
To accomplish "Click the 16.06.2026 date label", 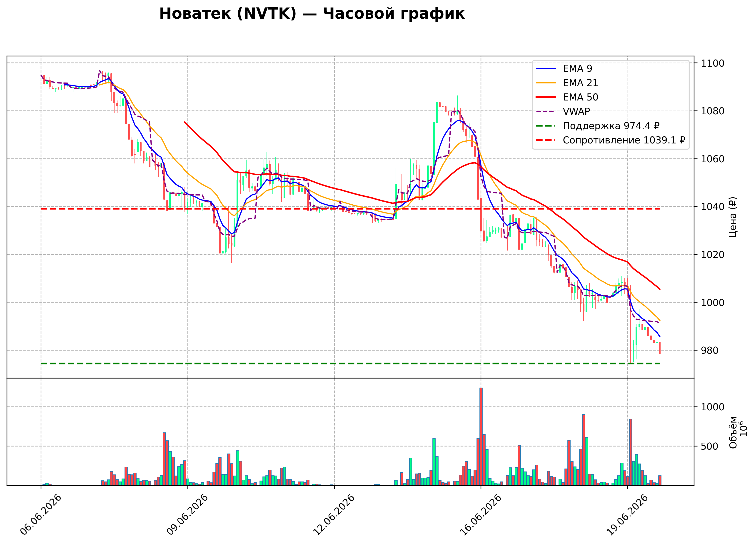I will pos(481,515).
